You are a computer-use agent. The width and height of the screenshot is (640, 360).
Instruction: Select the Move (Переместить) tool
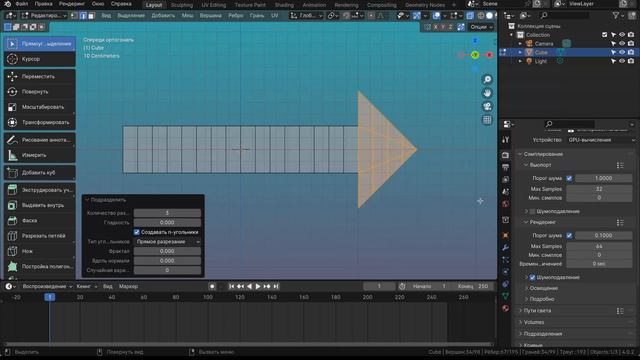40,76
